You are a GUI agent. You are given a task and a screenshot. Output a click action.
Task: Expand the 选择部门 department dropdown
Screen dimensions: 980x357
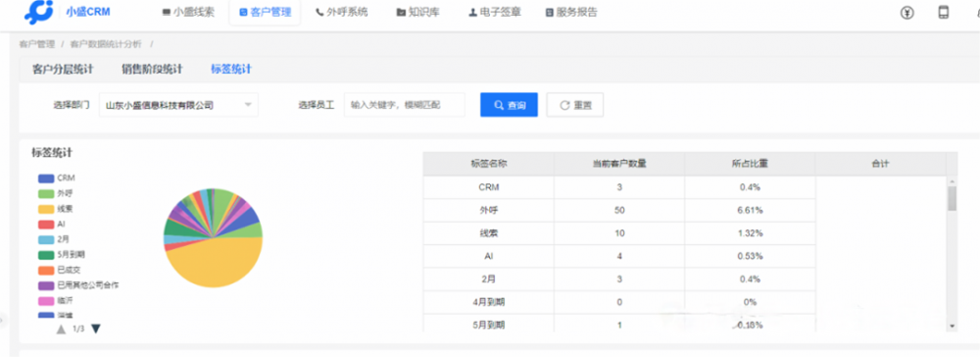pyautogui.click(x=178, y=105)
